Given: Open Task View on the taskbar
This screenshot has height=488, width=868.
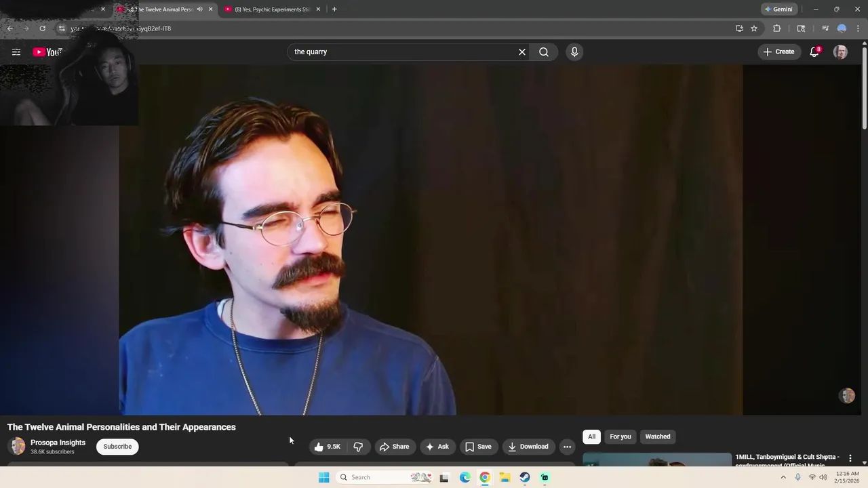Looking at the screenshot, I should click(444, 477).
